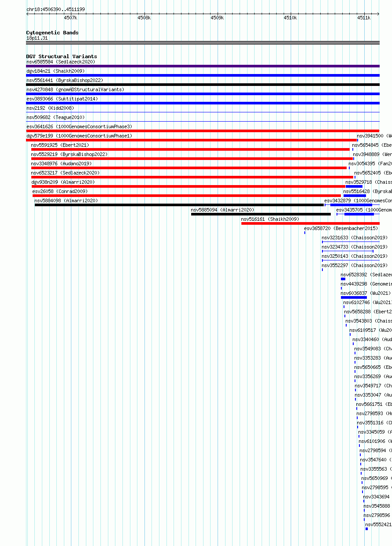Click the red bar under nsv516161
The image size is (392, 546).
311,223
